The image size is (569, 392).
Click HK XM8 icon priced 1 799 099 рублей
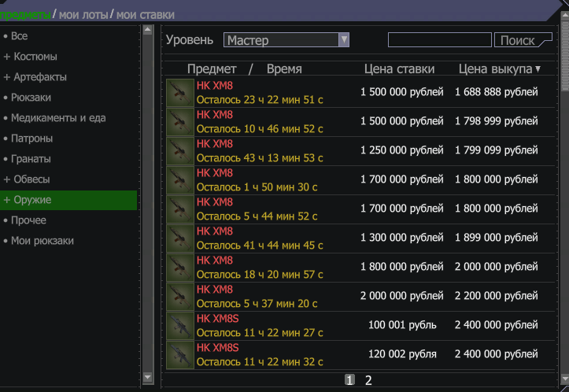coord(180,150)
